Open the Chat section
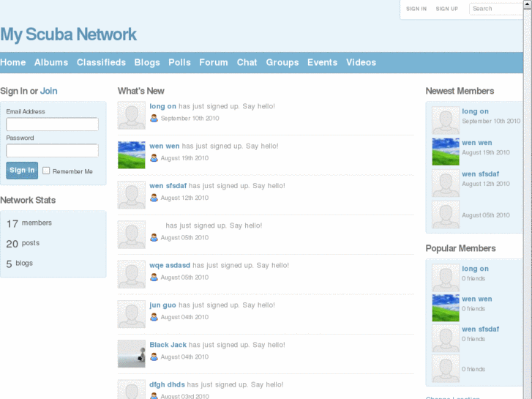The image size is (532, 399). pyautogui.click(x=247, y=62)
